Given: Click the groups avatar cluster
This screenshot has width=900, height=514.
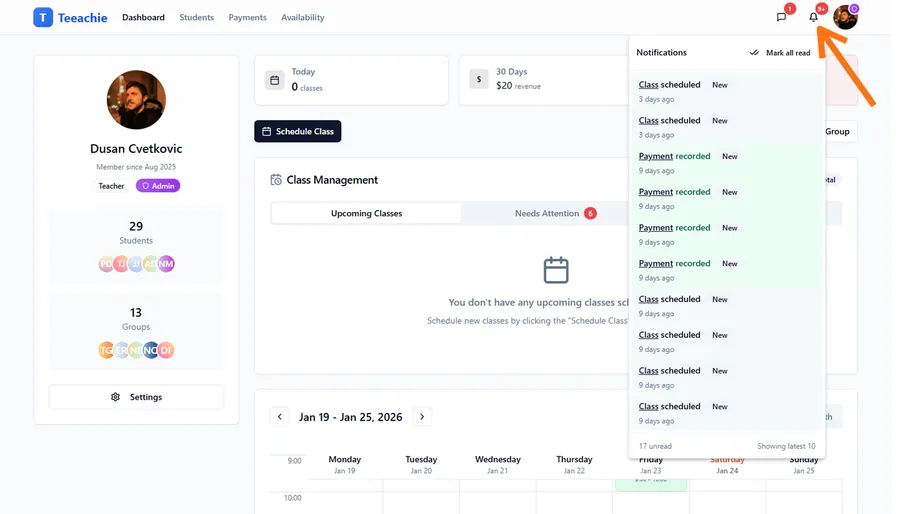Looking at the screenshot, I should click(x=136, y=350).
